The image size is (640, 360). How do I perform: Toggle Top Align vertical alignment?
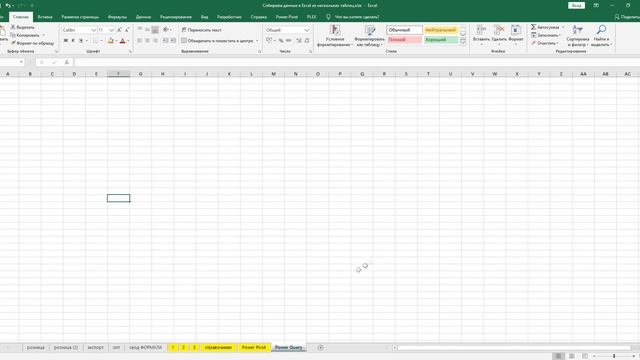[x=140, y=29]
